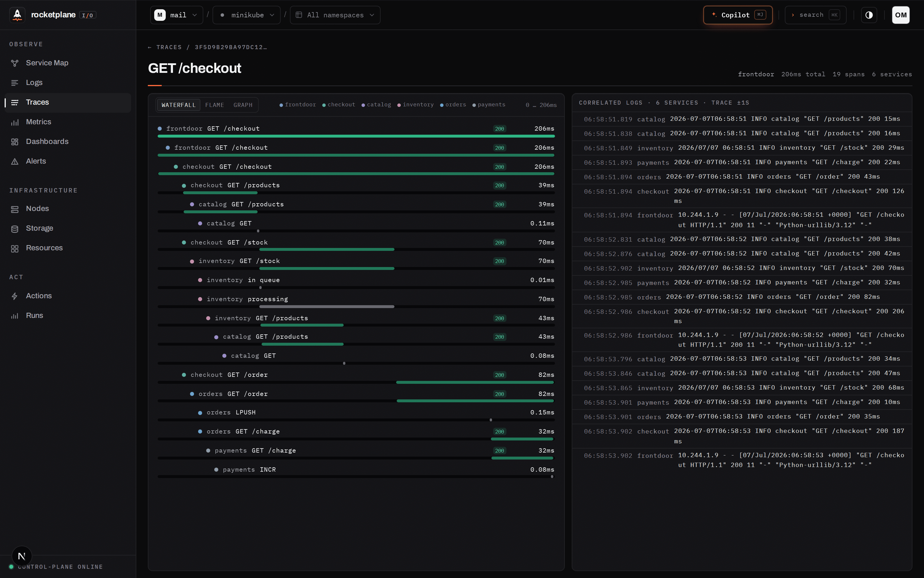Open the Copilot button

tap(738, 15)
